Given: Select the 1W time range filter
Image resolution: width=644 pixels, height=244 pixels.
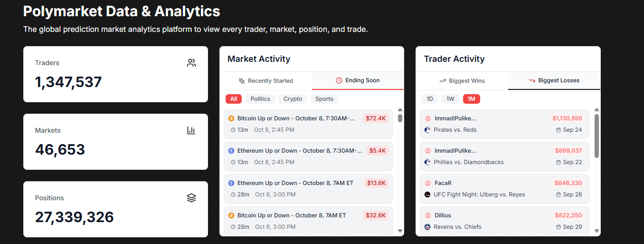Looking at the screenshot, I should [x=450, y=99].
